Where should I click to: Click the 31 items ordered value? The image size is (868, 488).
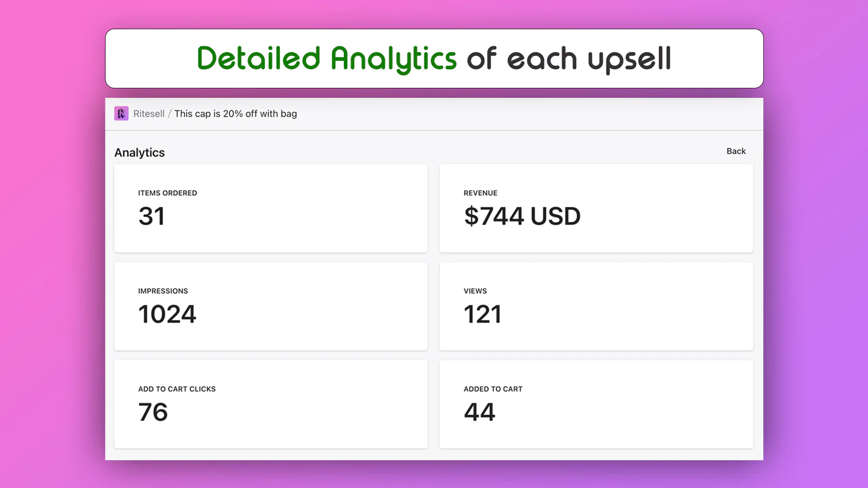pos(151,216)
